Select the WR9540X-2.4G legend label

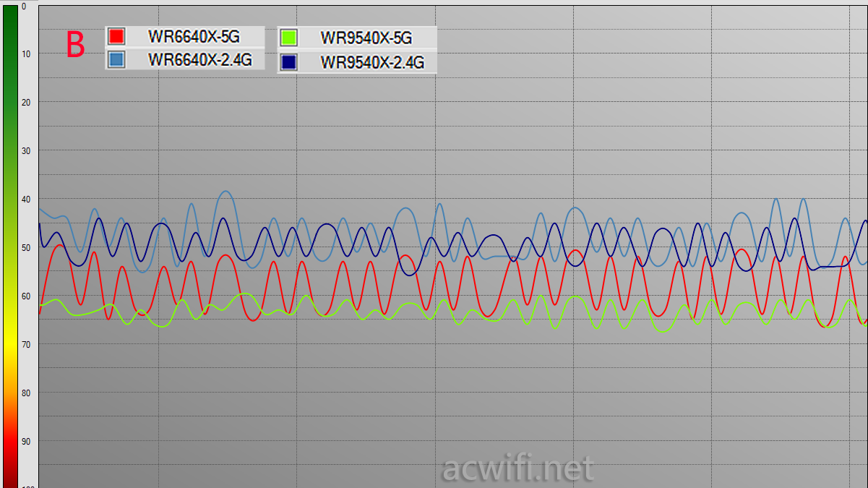click(371, 63)
